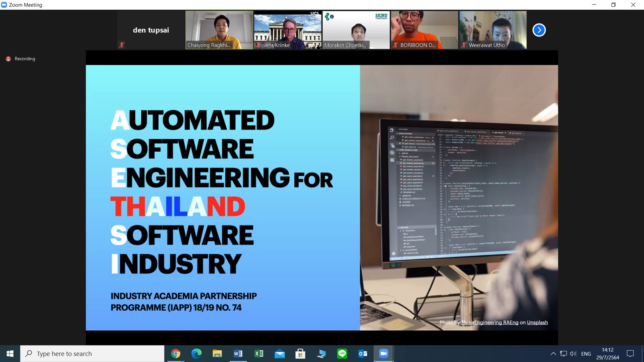644x362 pixels.
Task: Click the den tupsai participant tile
Action: point(151,30)
